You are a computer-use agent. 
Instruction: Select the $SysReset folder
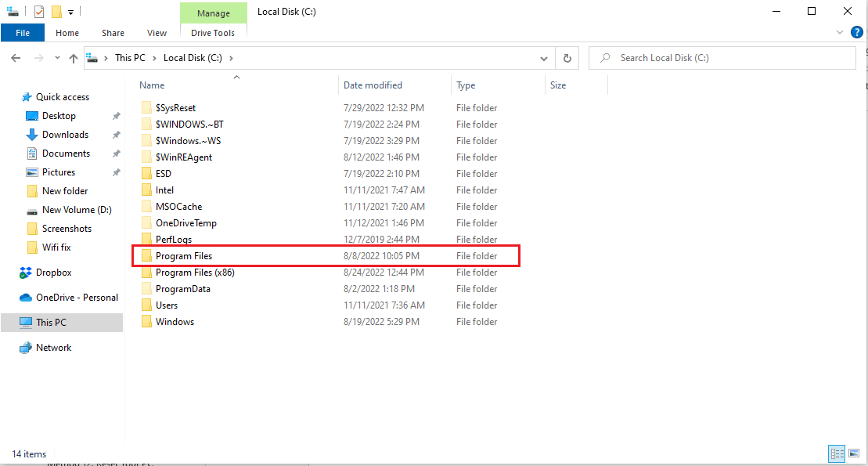tap(175, 108)
